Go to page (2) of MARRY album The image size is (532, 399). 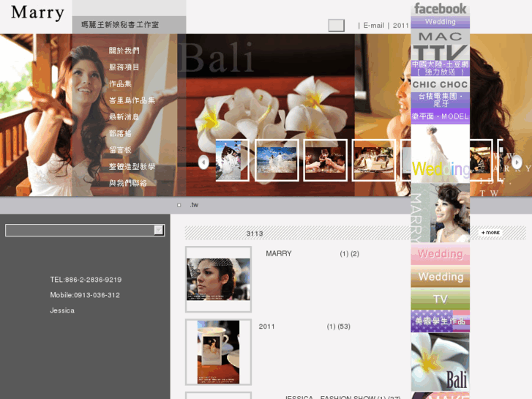[355, 253]
